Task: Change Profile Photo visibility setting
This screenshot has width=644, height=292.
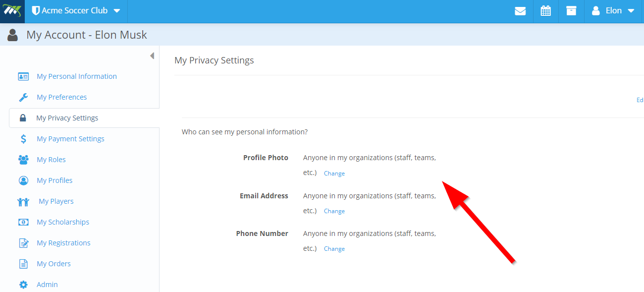Action: (334, 174)
